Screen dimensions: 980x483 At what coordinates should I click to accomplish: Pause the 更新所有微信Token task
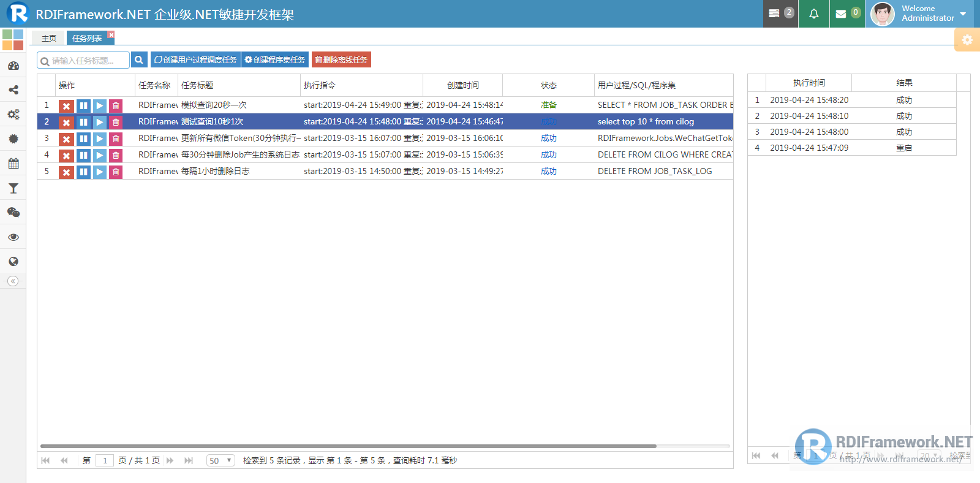coord(83,139)
